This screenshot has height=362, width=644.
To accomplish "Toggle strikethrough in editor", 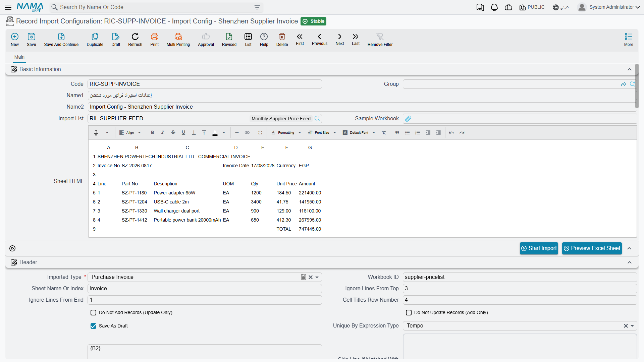I will click(x=173, y=133).
